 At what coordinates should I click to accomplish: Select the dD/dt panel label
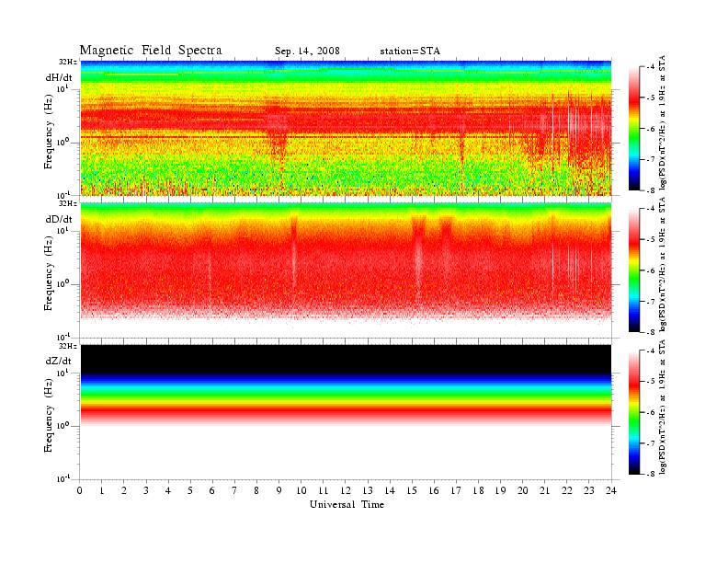(59, 219)
